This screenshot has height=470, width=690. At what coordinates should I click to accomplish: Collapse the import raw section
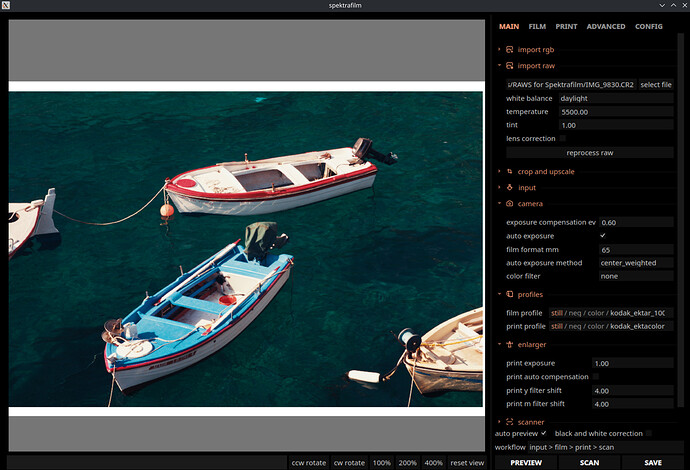click(499, 66)
